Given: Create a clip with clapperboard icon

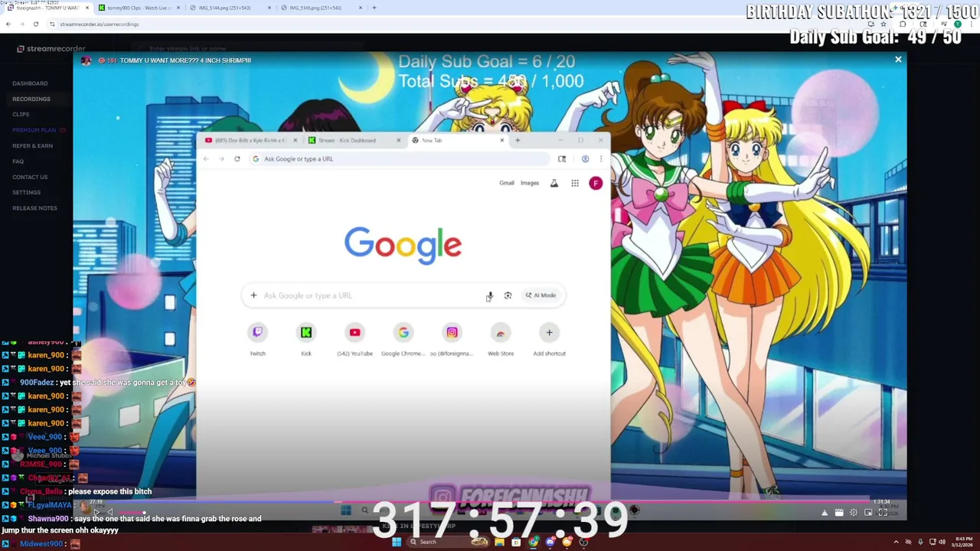Looking at the screenshot, I should point(839,513).
